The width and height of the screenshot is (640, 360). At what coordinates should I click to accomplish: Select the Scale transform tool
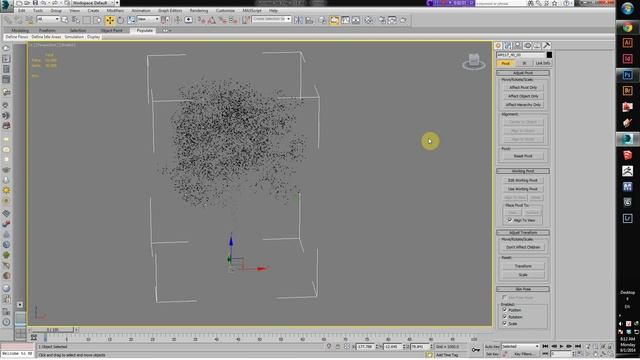(131, 20)
